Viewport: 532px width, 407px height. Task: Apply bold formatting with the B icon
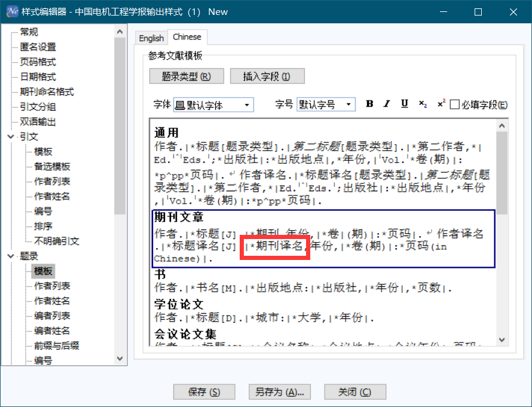(x=369, y=104)
